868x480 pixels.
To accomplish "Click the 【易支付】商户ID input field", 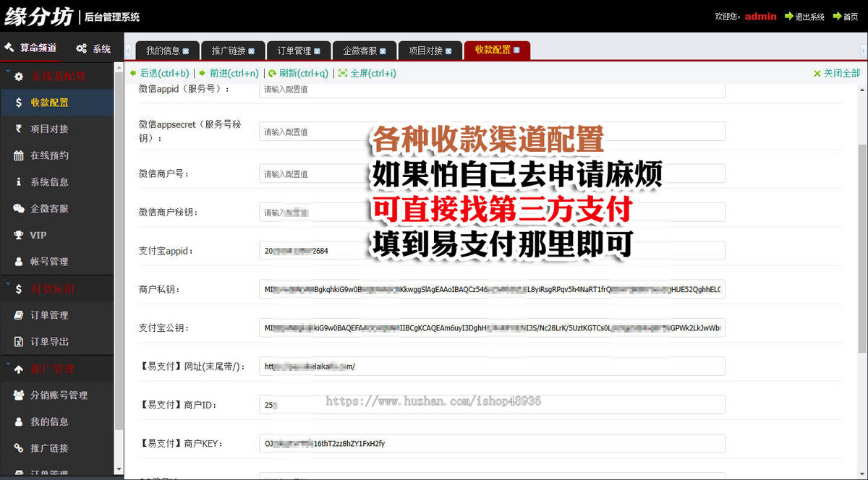I will 492,405.
